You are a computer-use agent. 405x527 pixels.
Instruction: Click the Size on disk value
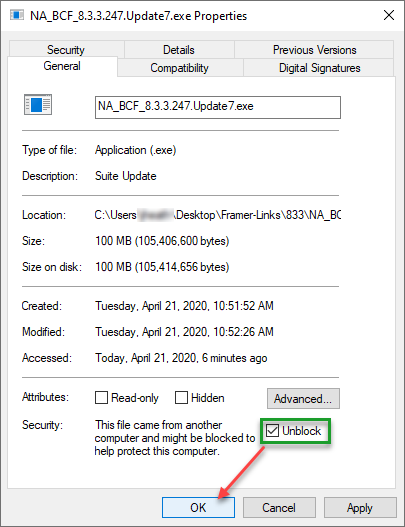click(162, 267)
